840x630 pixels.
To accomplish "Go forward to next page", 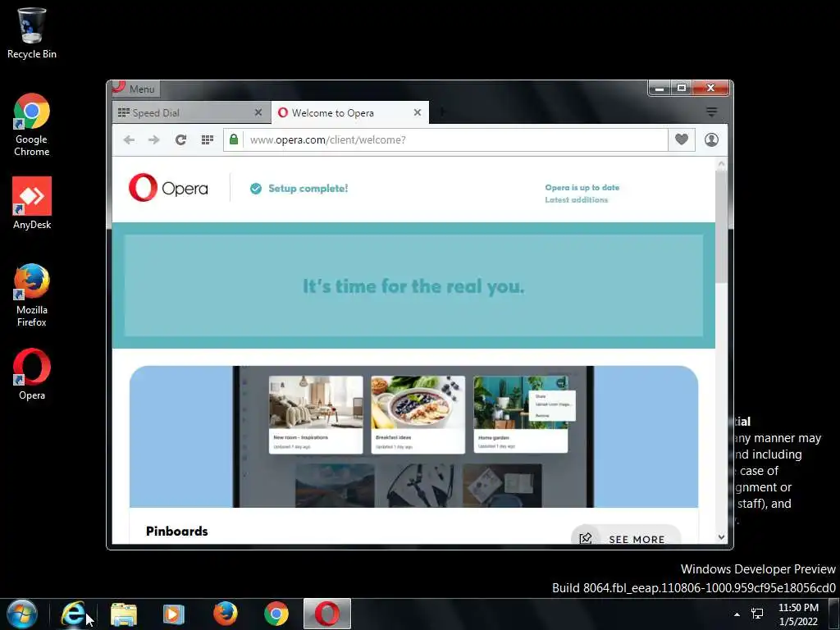I will (153, 139).
